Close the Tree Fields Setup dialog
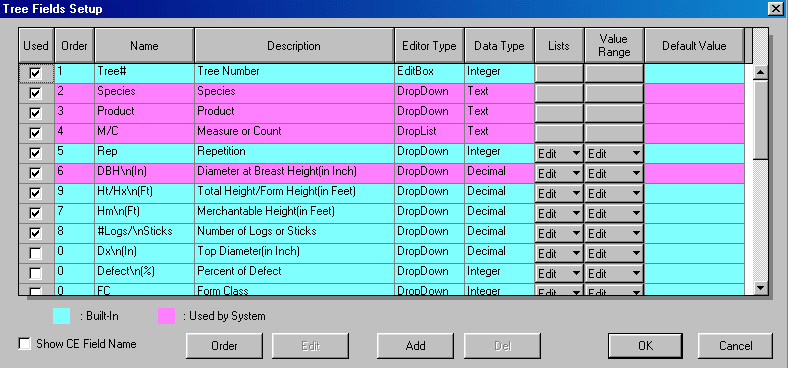The height and width of the screenshot is (368, 789). 775,9
